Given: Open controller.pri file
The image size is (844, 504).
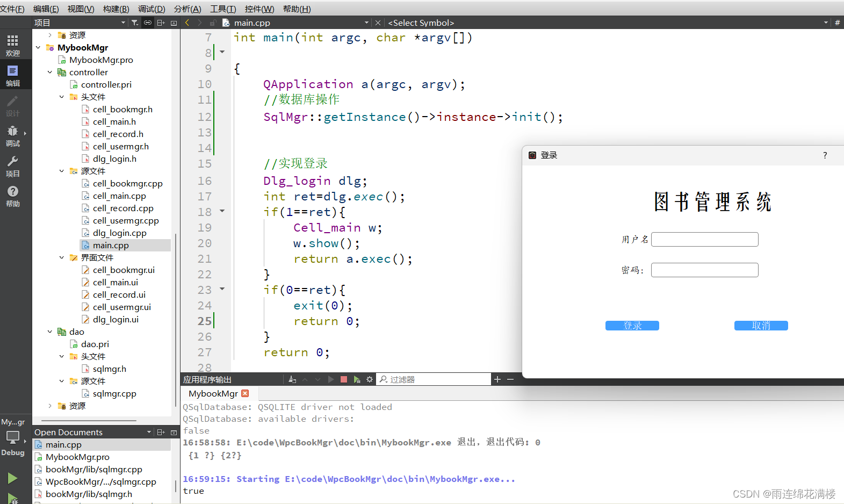Looking at the screenshot, I should (106, 84).
